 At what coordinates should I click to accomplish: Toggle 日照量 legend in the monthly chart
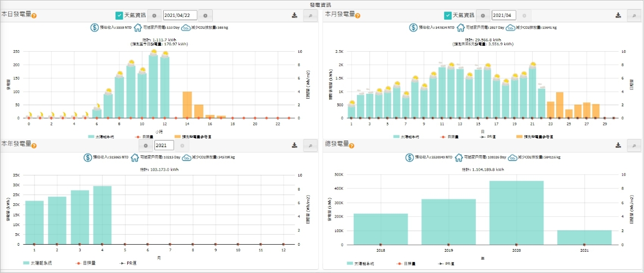click(x=449, y=136)
